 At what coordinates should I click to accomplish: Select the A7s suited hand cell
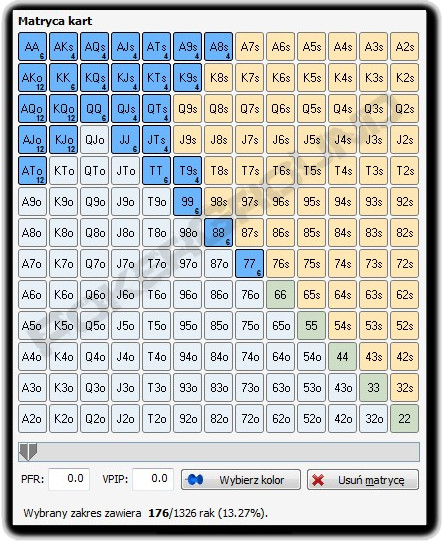coord(249,47)
